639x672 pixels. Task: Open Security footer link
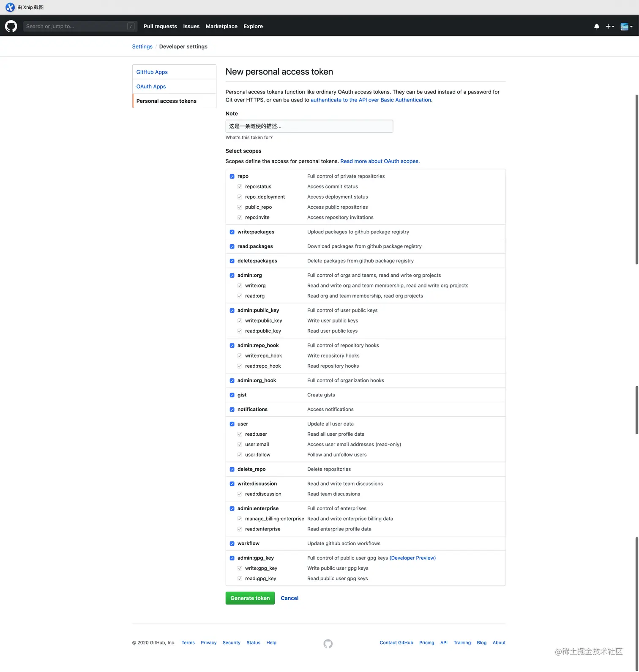[x=231, y=642]
